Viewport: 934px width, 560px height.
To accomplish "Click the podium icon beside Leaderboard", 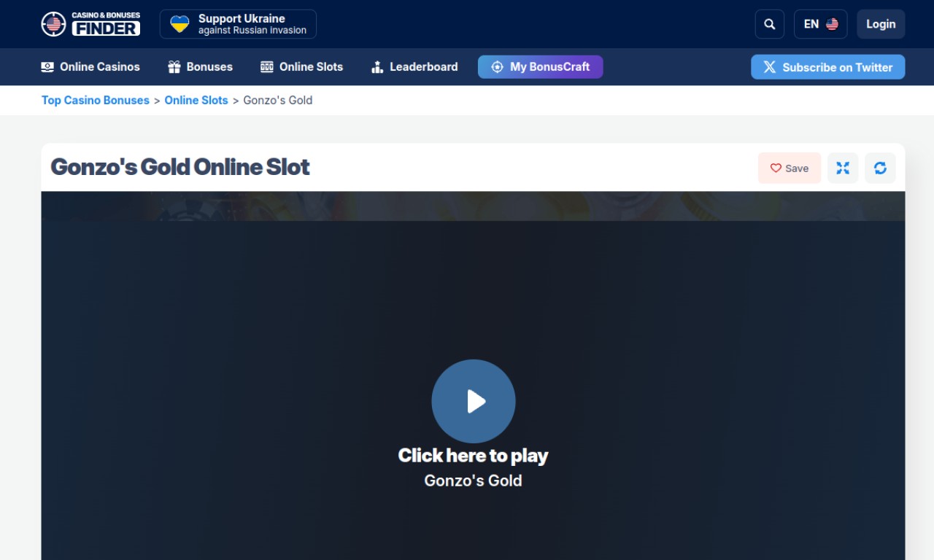I will (x=377, y=67).
